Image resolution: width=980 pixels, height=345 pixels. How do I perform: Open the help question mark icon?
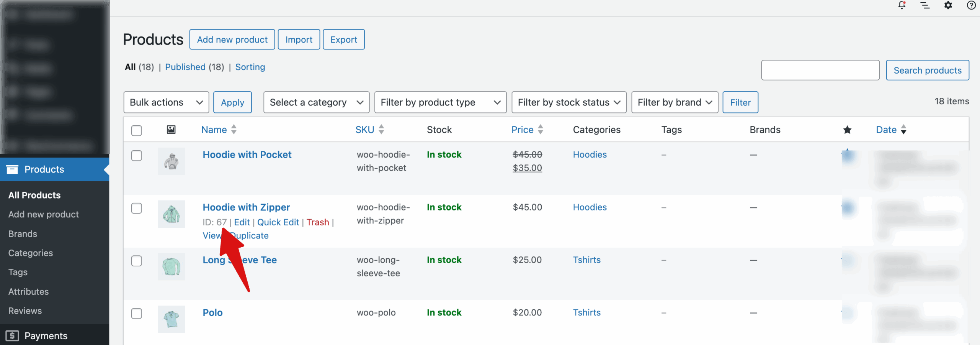pos(971,5)
